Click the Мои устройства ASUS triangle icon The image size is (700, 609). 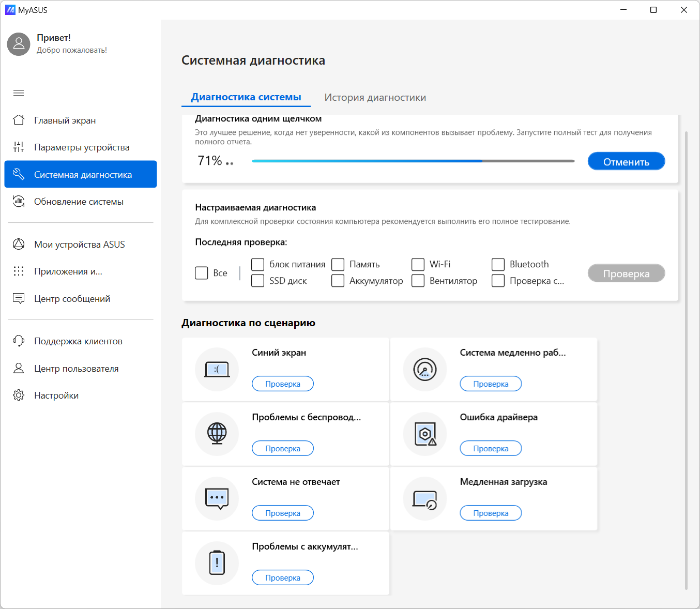[19, 244]
